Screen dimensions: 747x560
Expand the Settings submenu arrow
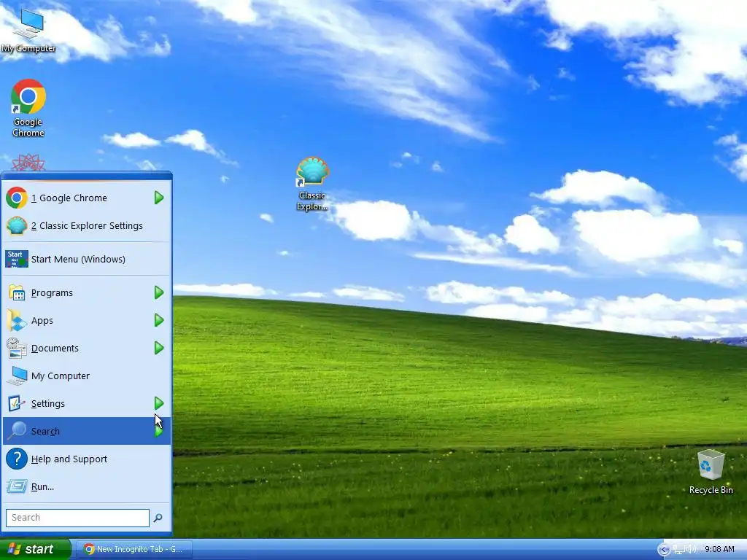[x=159, y=403]
